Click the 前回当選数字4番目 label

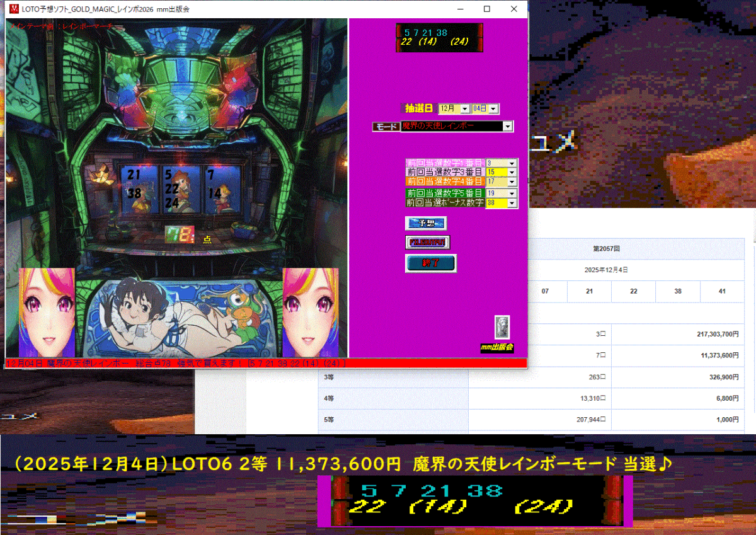click(445, 181)
